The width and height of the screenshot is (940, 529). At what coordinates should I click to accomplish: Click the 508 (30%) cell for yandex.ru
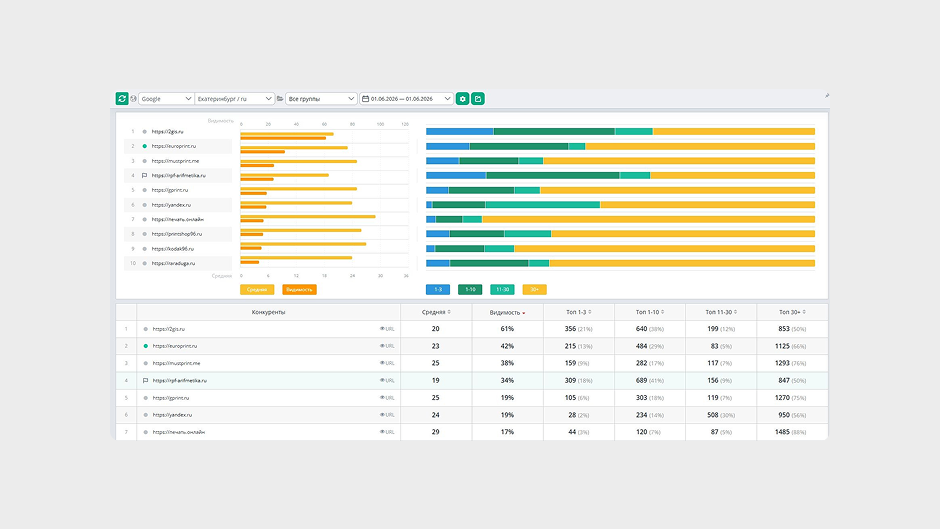(x=721, y=414)
